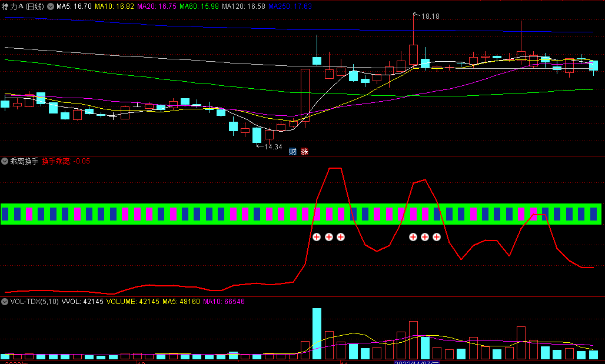The height and width of the screenshot is (364, 605).
Task: Click the red 涨 marker icon
Action: coord(304,152)
